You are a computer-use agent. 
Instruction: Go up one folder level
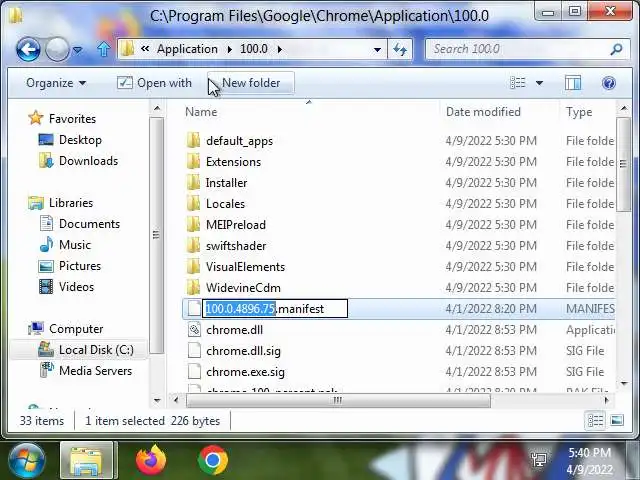tap(104, 49)
